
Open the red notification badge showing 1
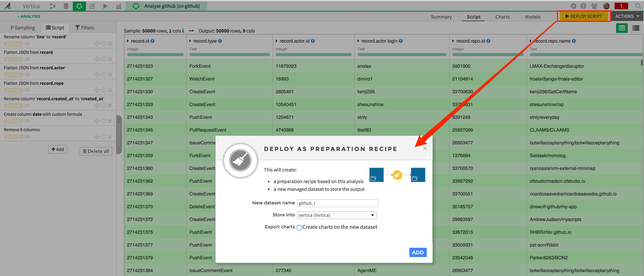pyautogui.click(x=621, y=6)
